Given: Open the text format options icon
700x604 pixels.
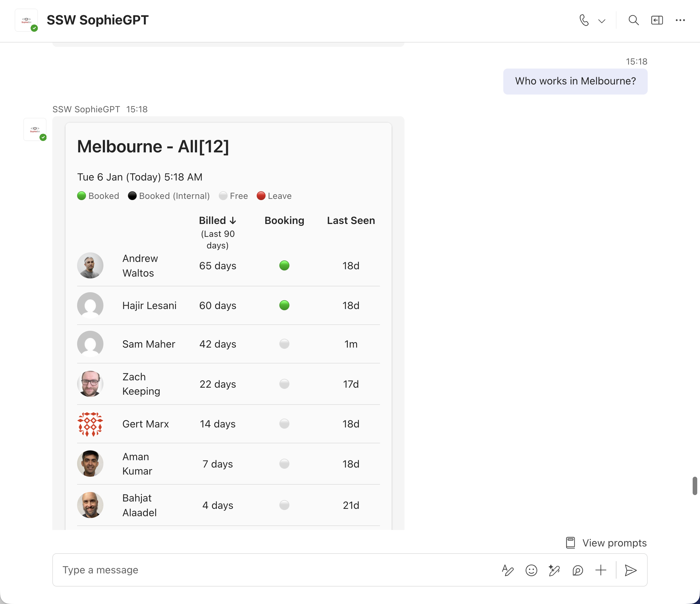Looking at the screenshot, I should click(508, 570).
